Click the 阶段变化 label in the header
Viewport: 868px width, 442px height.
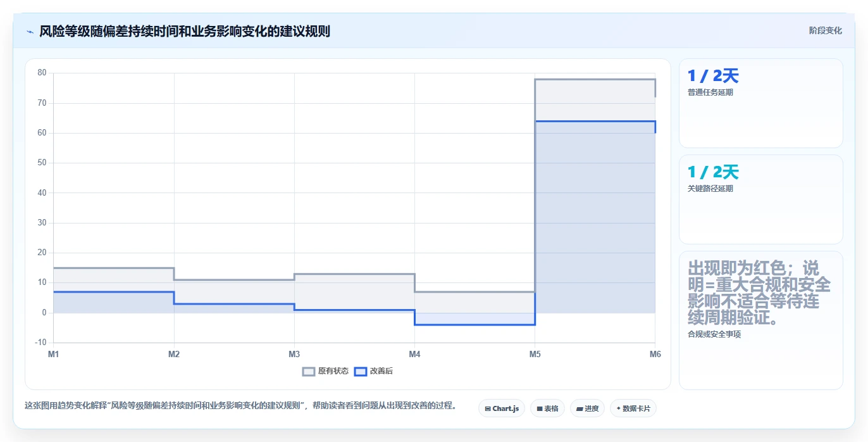coord(825,30)
